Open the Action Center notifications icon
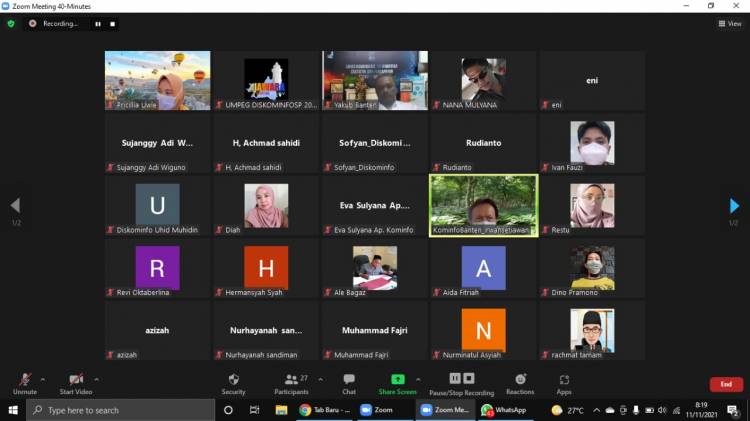This screenshot has width=750, height=421. [732, 410]
